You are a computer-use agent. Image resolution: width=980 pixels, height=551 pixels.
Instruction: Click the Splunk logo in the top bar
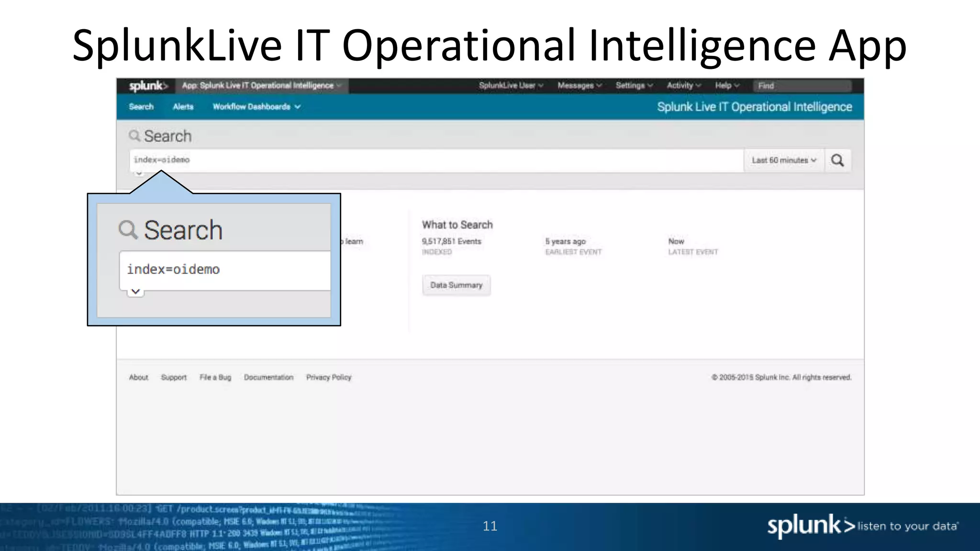148,86
